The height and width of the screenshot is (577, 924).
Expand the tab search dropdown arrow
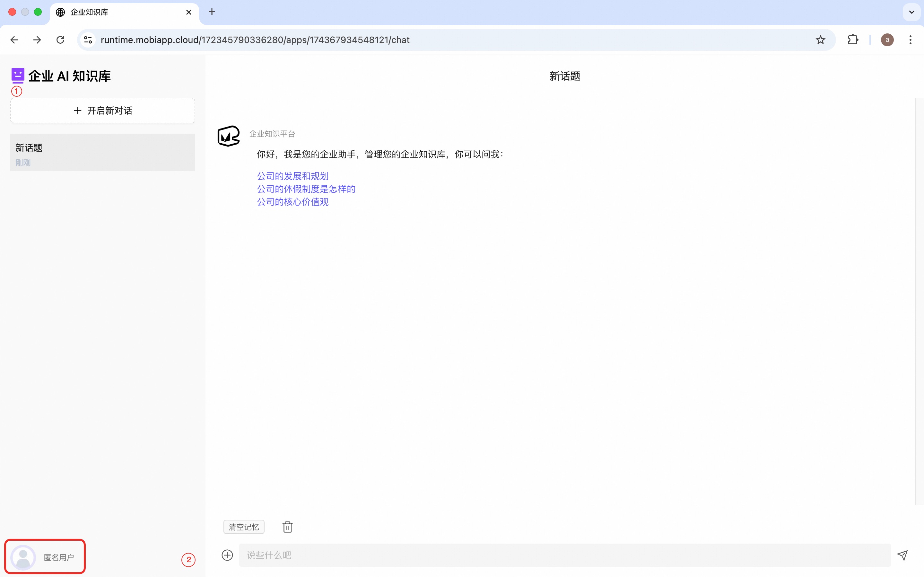(911, 12)
